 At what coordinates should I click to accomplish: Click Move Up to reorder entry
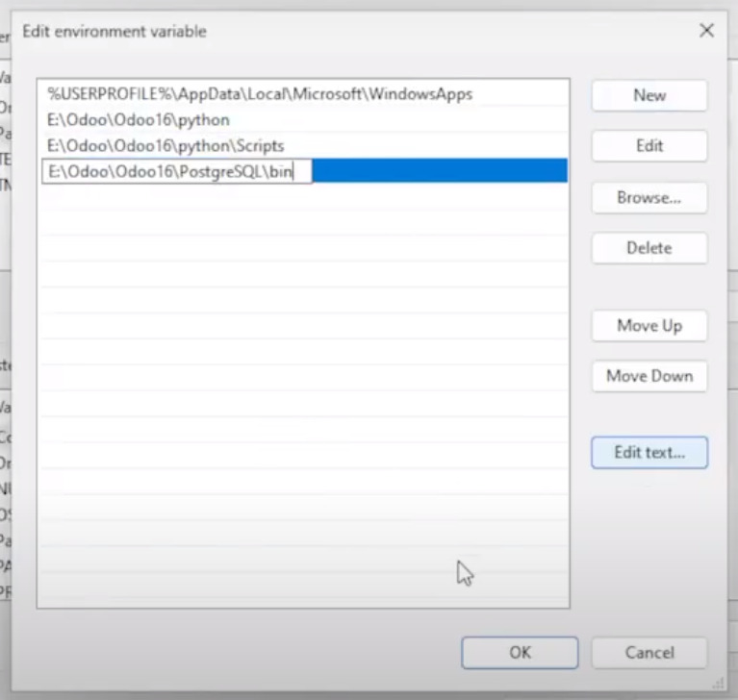point(649,325)
